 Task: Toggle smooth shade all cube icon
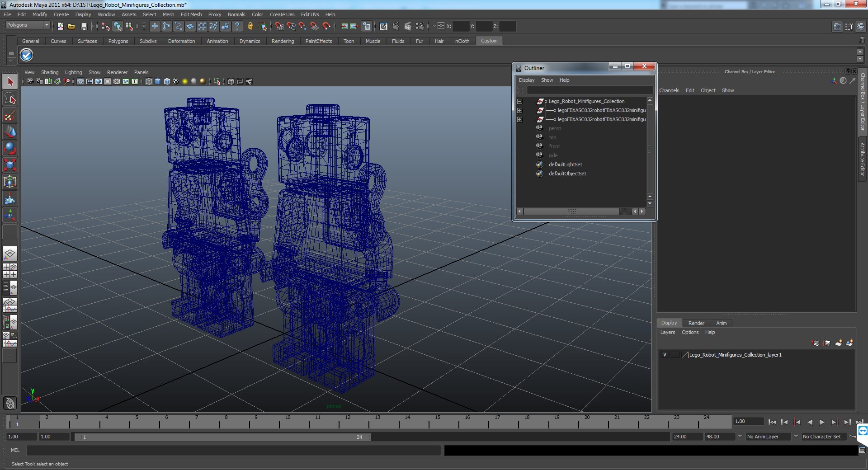pyautogui.click(x=158, y=81)
